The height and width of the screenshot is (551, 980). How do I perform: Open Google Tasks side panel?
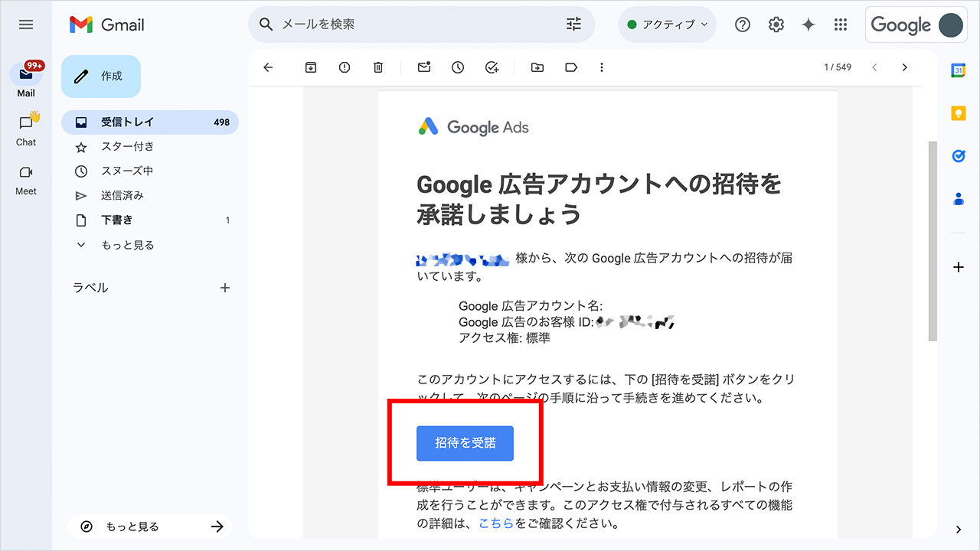point(959,156)
